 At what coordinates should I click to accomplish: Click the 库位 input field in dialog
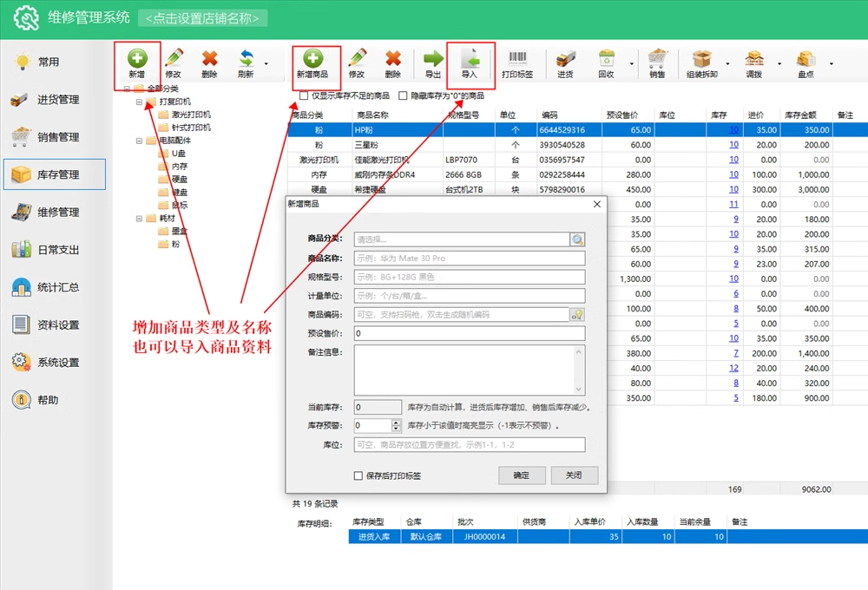pyautogui.click(x=470, y=445)
